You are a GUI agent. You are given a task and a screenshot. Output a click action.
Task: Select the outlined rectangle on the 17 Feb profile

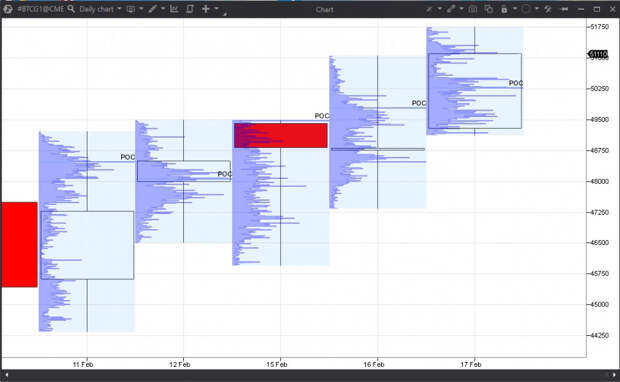[x=475, y=91]
